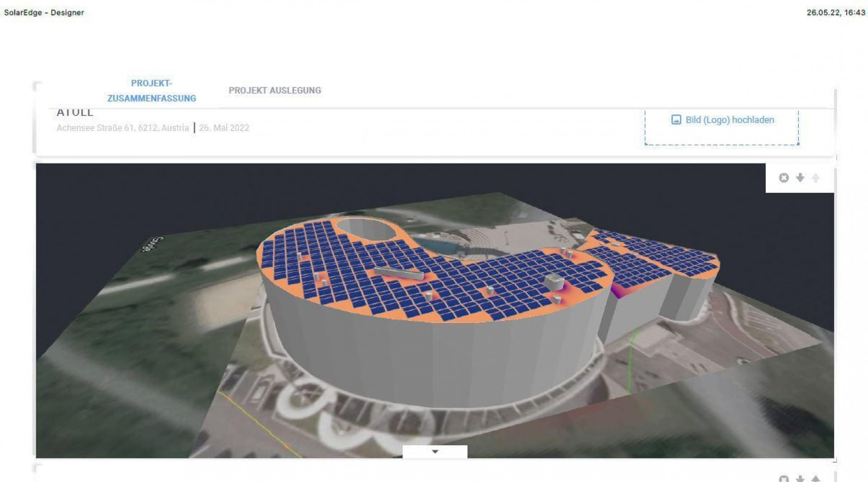Click the project date 26. Mai 2022
Screen dimensions: 868x482
coord(224,128)
